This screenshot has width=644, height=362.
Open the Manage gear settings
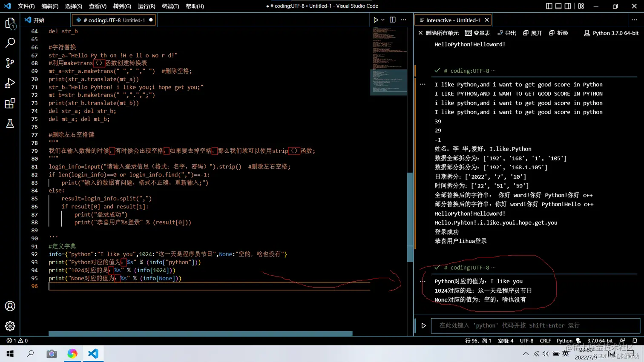coord(10,326)
